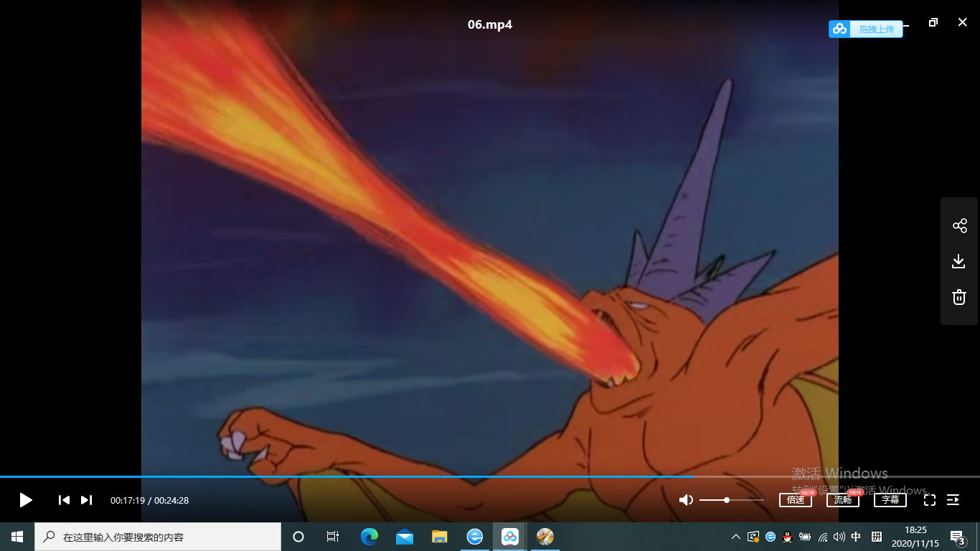Viewport: 980px width, 551px height.
Task: Switch to Baidu Netdisk taskbar icon
Action: point(510,537)
